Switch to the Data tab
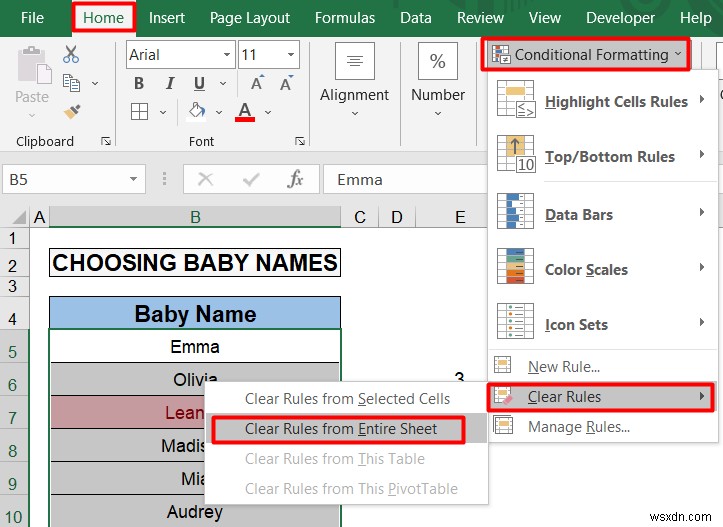Screen dimensions: 723x527 tap(416, 18)
